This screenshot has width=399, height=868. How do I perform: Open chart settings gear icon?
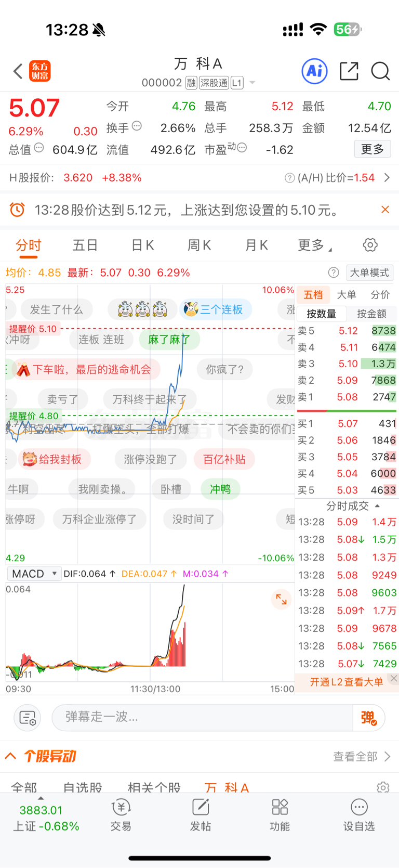[370, 245]
